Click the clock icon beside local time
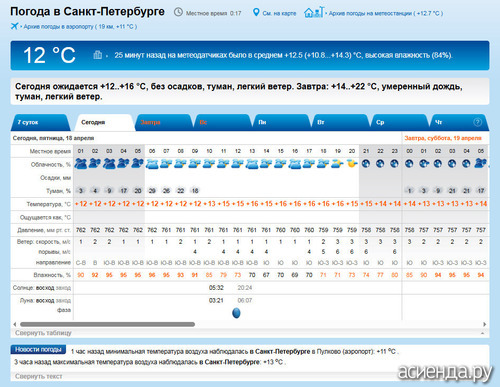 tap(178, 13)
